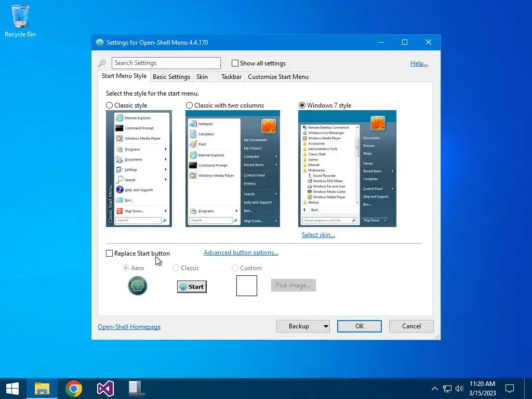Screen dimensions: 532x399
Task: Click the Cancel button
Action: [x=411, y=326]
